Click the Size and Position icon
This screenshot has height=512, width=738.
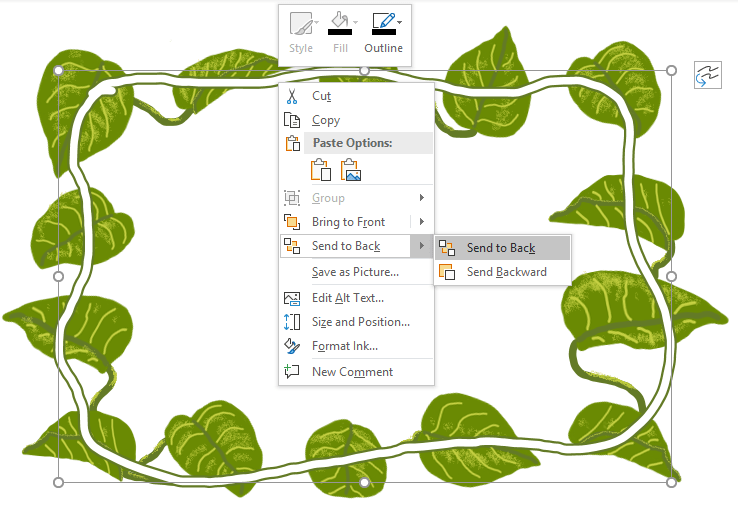[x=292, y=322]
